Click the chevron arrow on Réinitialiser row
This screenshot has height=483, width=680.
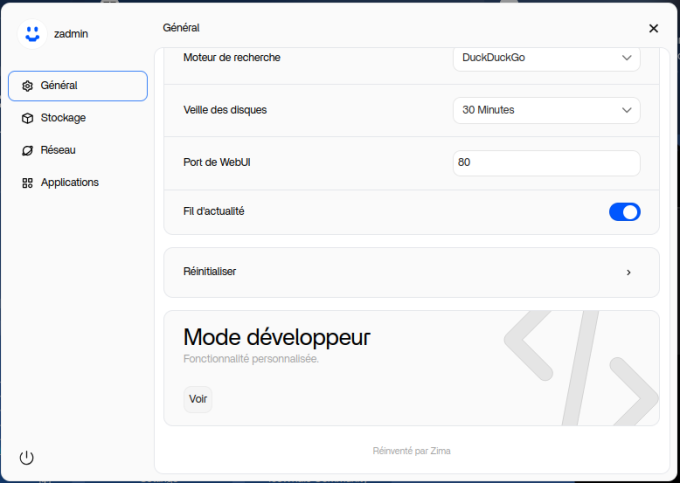click(x=628, y=272)
